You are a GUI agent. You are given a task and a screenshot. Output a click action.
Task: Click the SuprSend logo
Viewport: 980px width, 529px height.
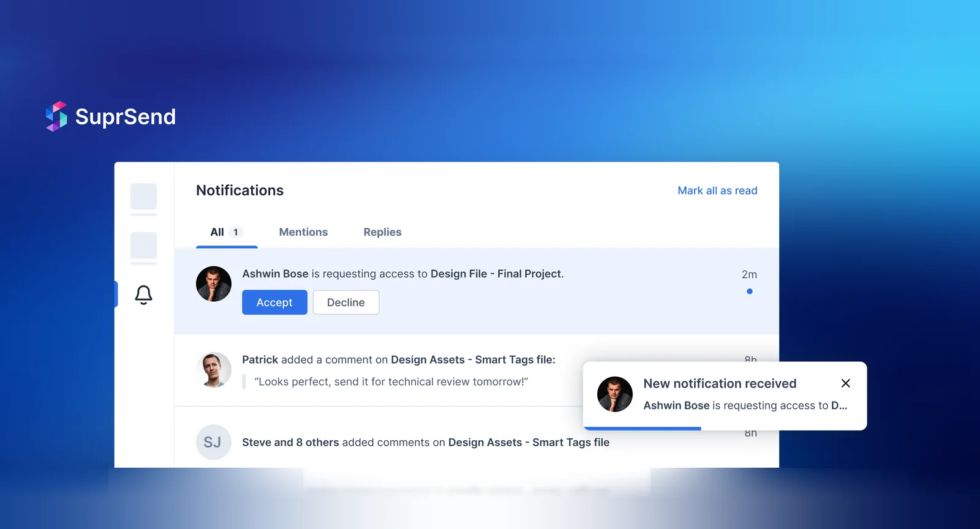tap(110, 116)
